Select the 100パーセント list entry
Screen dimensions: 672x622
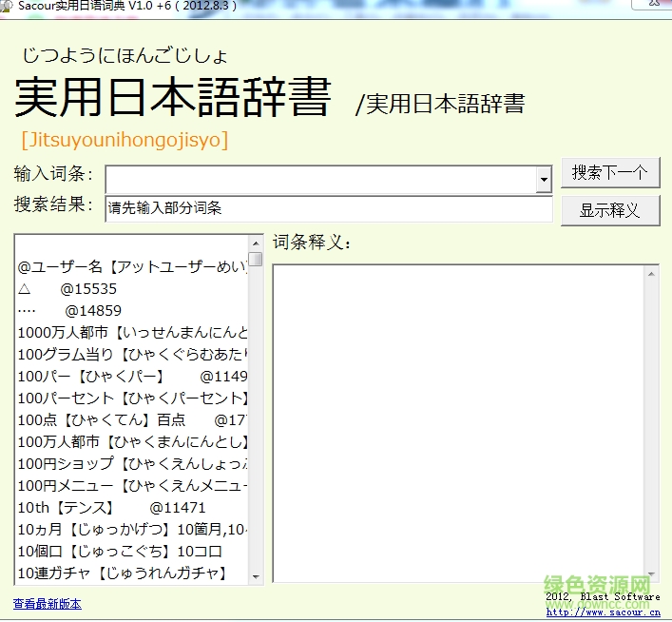pyautogui.click(x=132, y=398)
